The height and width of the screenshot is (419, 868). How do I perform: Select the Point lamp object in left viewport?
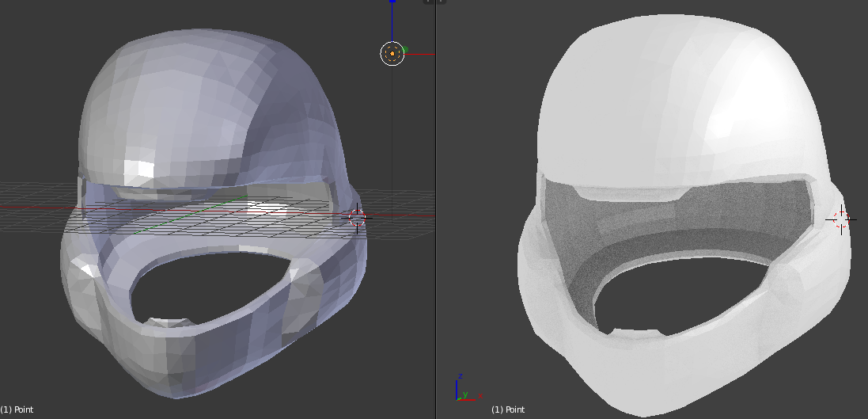392,54
